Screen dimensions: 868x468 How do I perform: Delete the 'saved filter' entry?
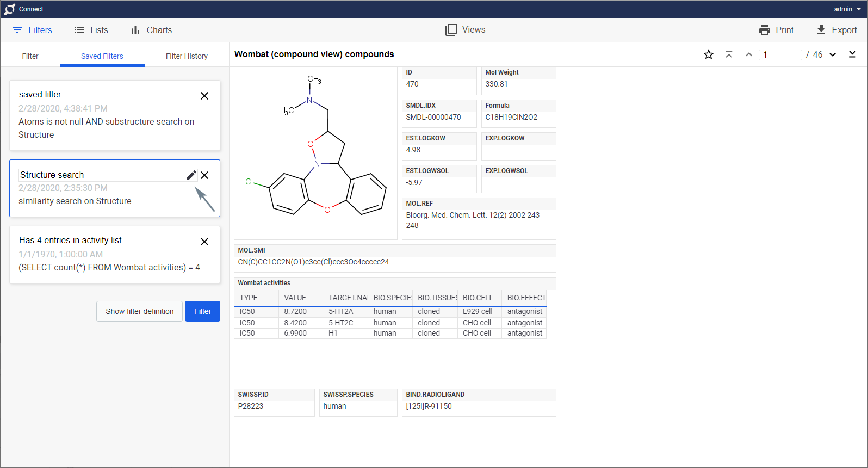click(x=204, y=96)
